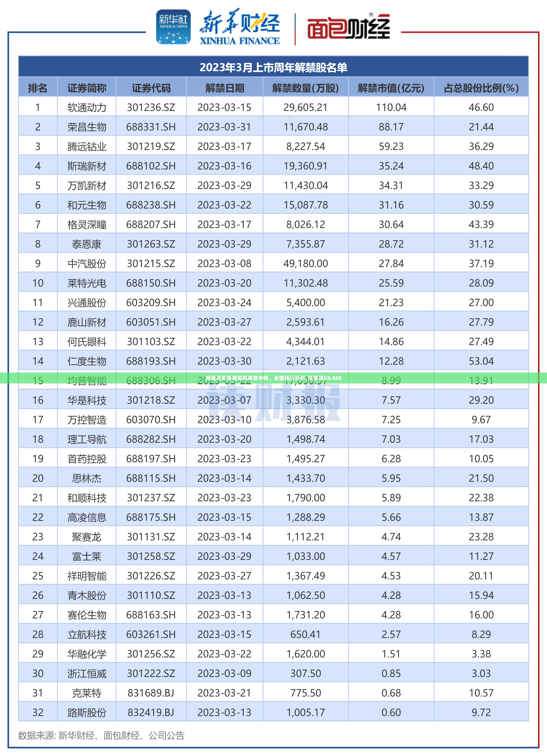Select the stock name 鹿山新材
This screenshot has height=756, width=547.
point(87,322)
